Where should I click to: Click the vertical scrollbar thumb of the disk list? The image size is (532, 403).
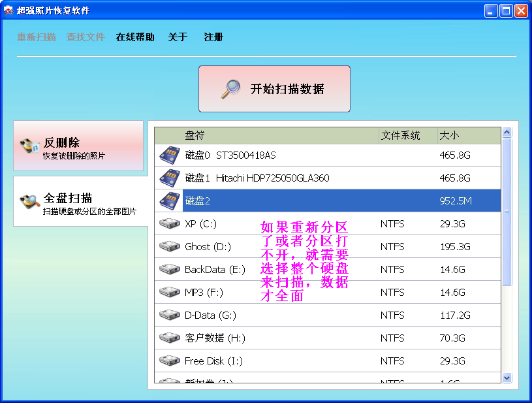click(507, 212)
